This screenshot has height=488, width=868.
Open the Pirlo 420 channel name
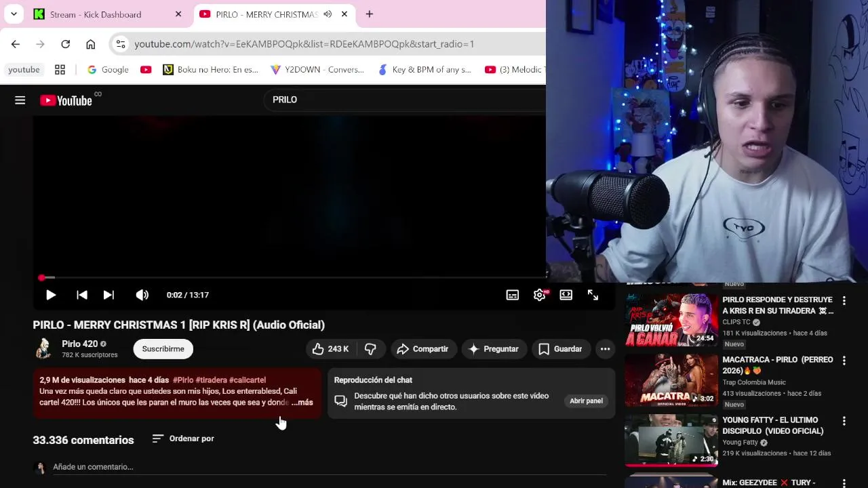[79, 344]
